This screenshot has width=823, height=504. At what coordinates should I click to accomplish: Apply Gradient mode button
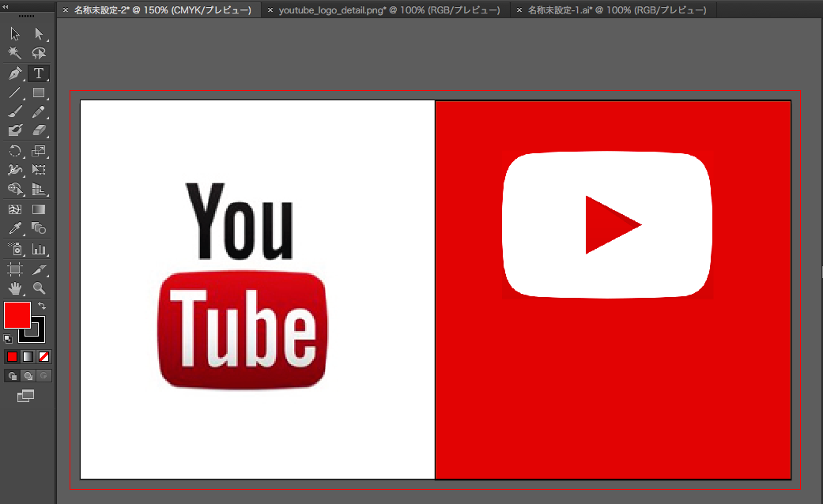28,356
